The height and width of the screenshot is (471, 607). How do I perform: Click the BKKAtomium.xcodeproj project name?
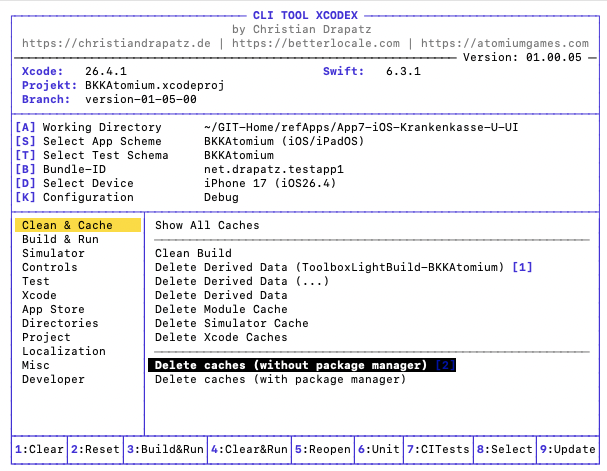point(154,85)
